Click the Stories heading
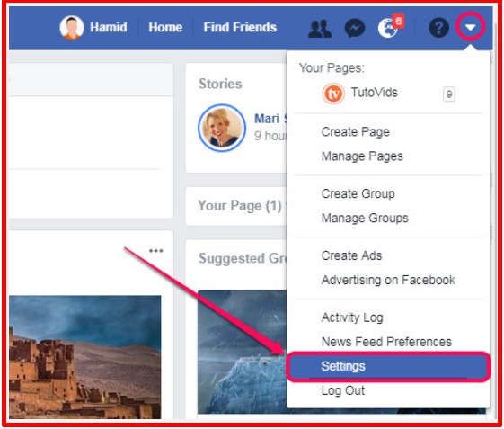 coord(220,84)
